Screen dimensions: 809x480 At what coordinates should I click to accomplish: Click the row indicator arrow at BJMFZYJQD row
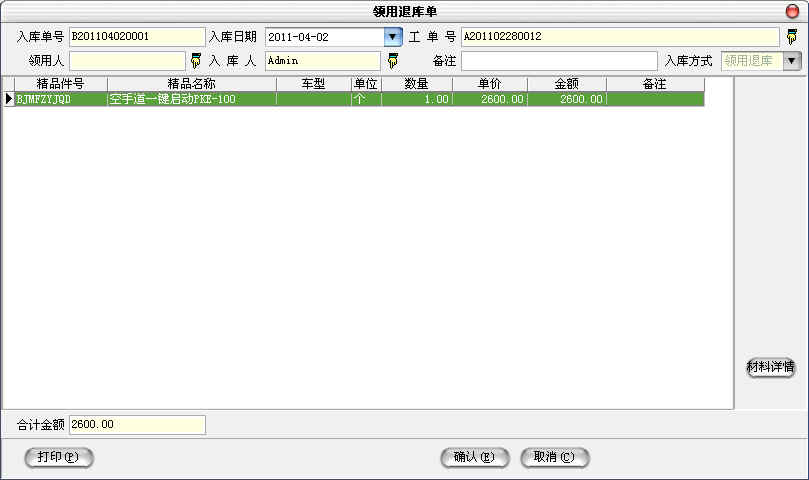point(8,99)
